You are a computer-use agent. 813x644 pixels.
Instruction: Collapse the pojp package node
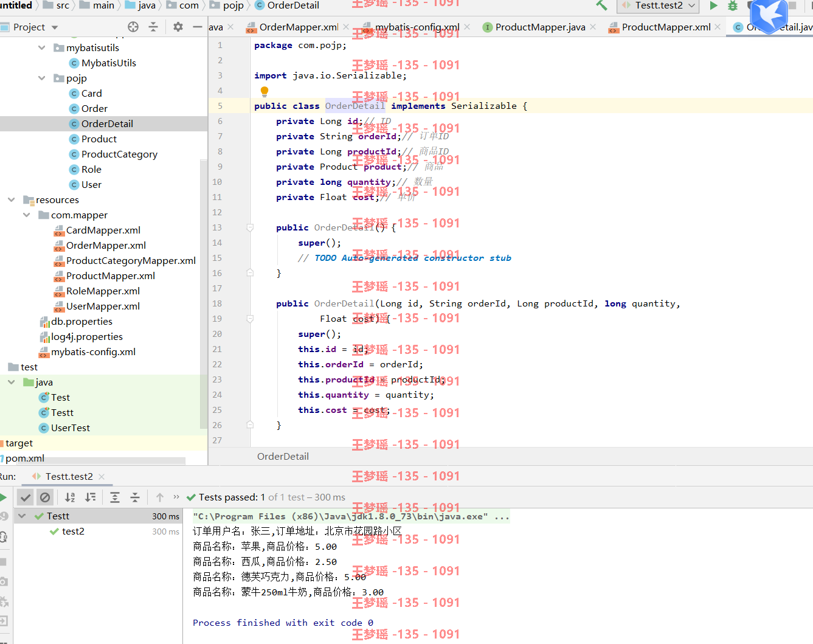point(41,78)
